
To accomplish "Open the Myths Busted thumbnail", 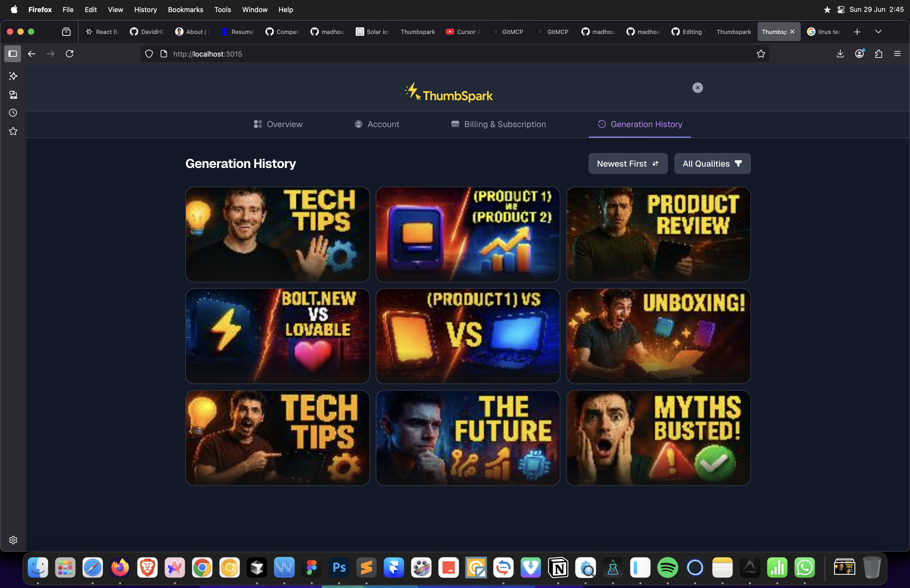I will (x=658, y=437).
